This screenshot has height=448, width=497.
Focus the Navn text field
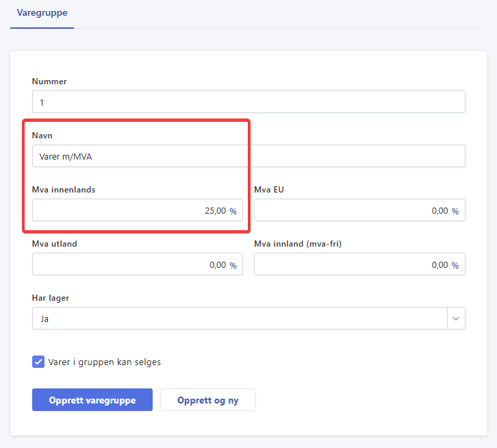click(x=248, y=156)
